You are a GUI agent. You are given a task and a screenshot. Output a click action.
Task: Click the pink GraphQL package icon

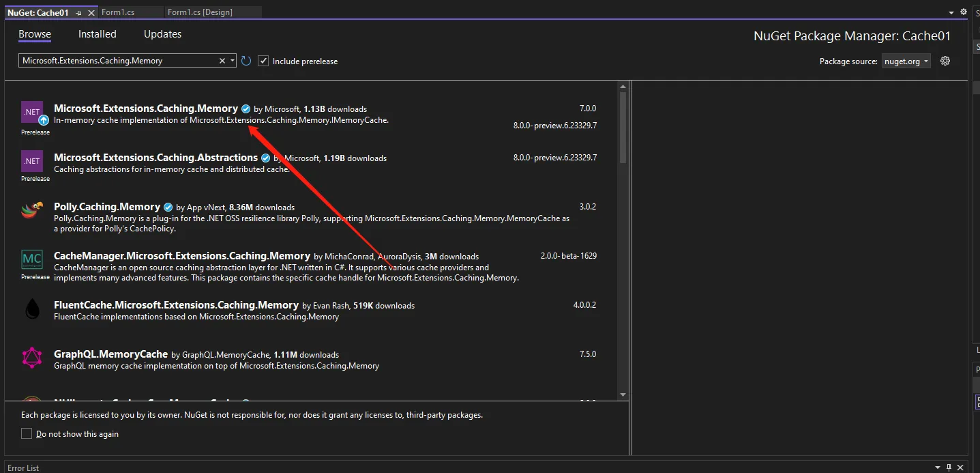tap(32, 358)
